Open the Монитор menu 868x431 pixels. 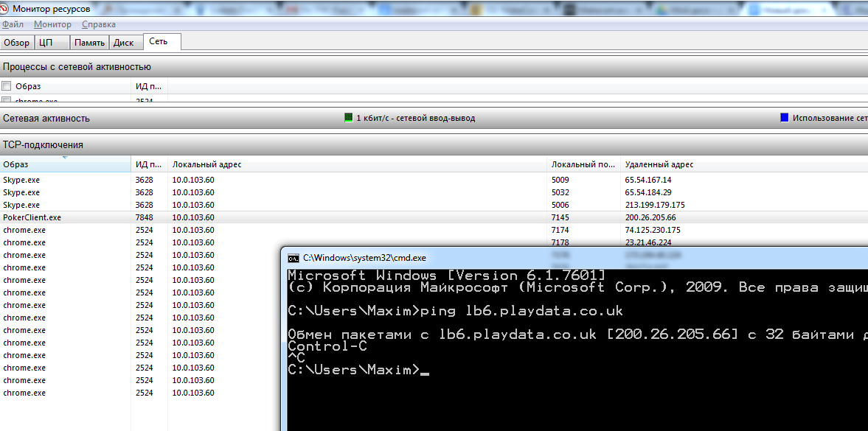click(52, 24)
